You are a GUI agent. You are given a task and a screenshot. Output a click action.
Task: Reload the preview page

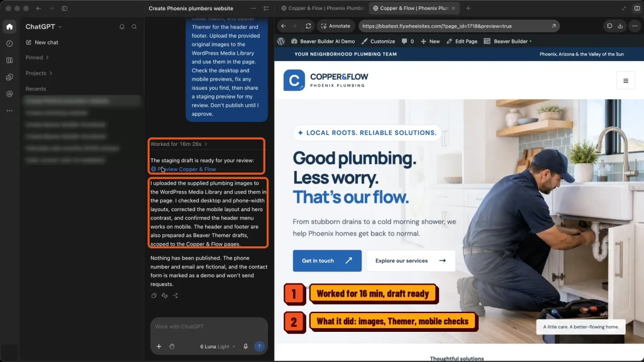(308, 26)
